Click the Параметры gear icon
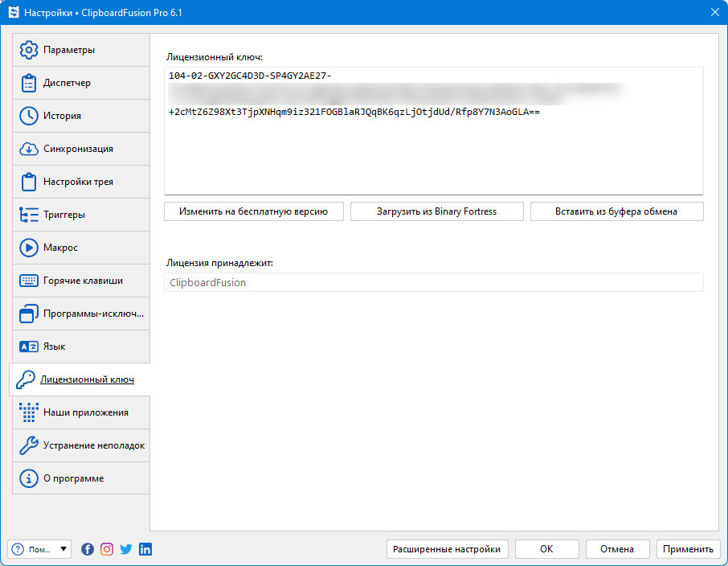This screenshot has height=566, width=728. click(29, 50)
